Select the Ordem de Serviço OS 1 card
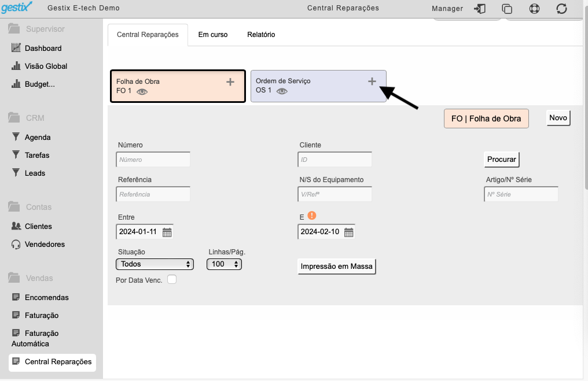Viewport: 588px width, 381px height. [318, 86]
